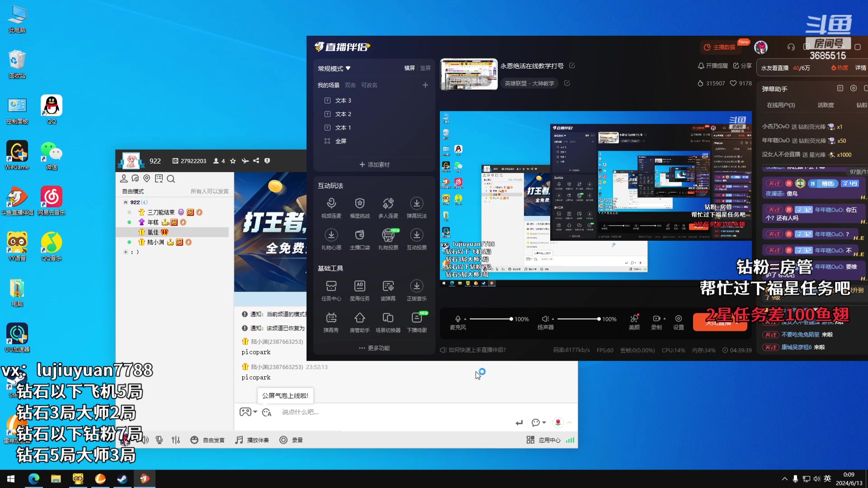Screen dimensions: 868x488
Task: Open 礼物心愿 tool
Action: click(x=331, y=239)
